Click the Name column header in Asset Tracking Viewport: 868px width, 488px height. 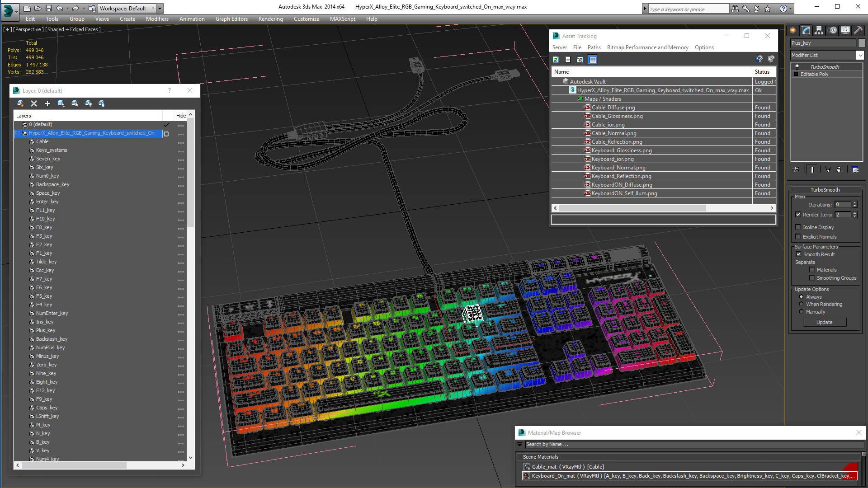[x=651, y=72]
